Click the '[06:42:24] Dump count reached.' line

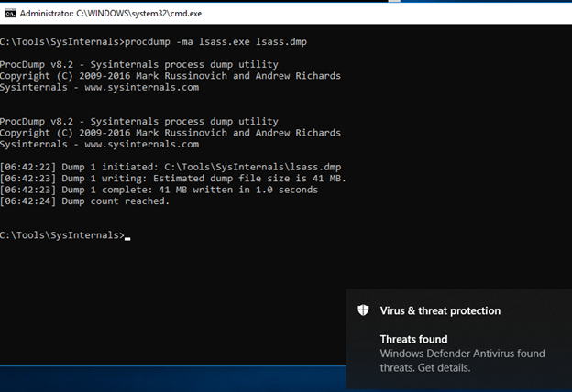click(84, 201)
